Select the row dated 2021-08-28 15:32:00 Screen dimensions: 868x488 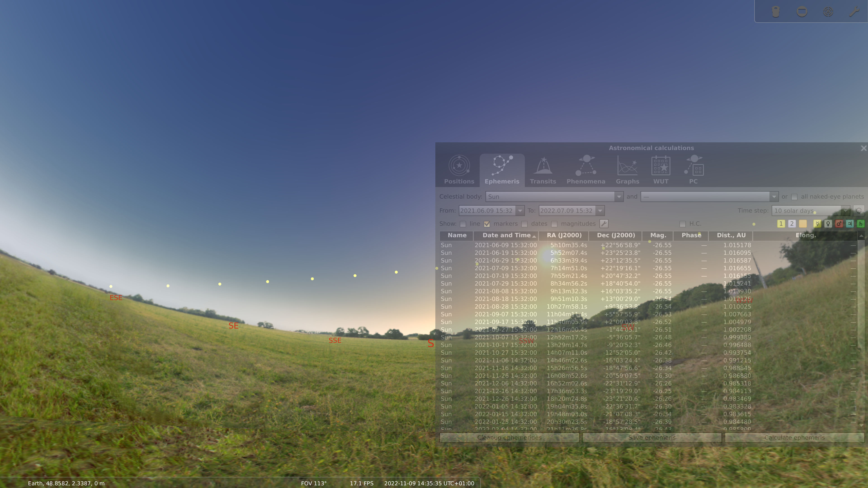[648, 307]
